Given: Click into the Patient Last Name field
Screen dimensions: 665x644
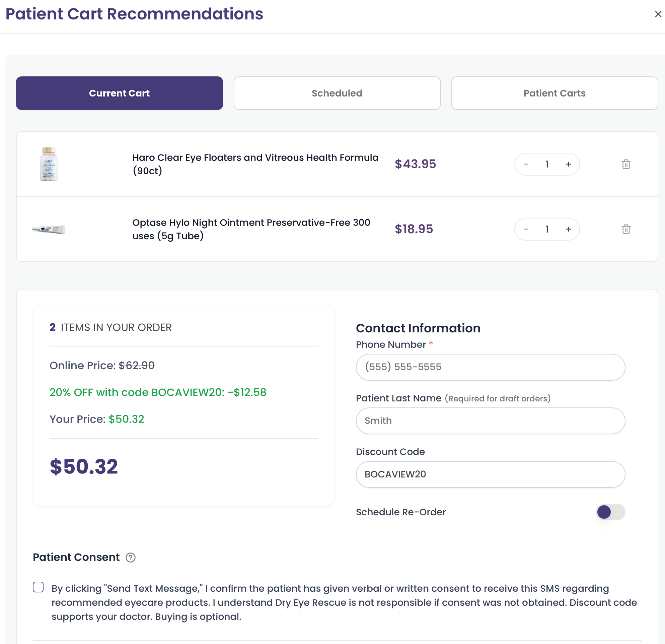Looking at the screenshot, I should point(490,421).
